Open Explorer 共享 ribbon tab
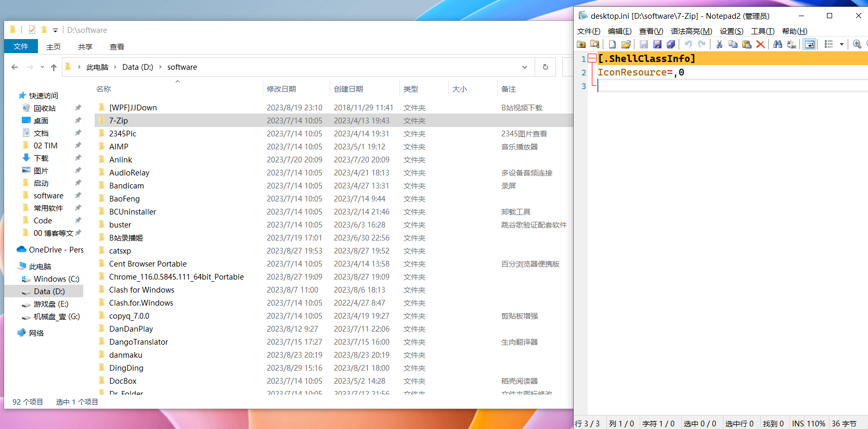Screen dimensions: 868x429 85,47
